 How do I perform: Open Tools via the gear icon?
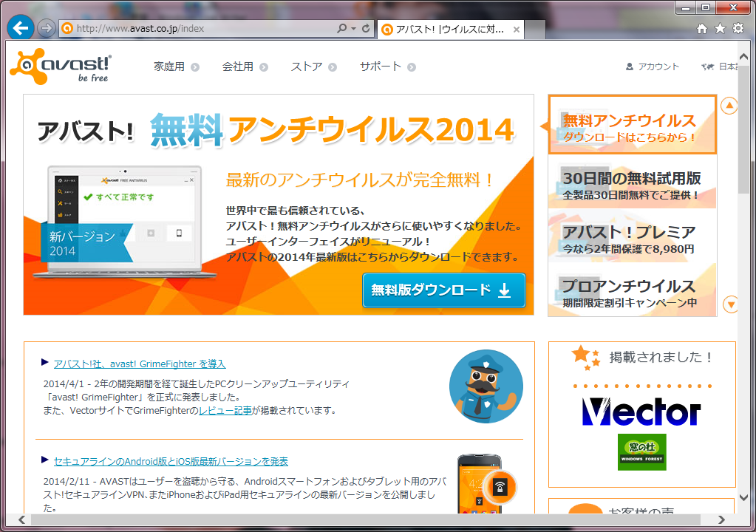[738, 28]
